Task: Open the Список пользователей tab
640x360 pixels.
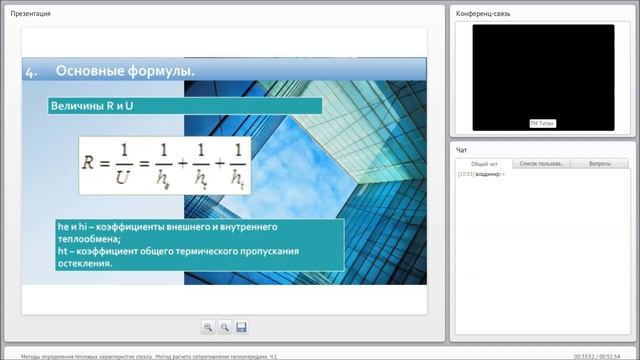Action: tap(542, 164)
